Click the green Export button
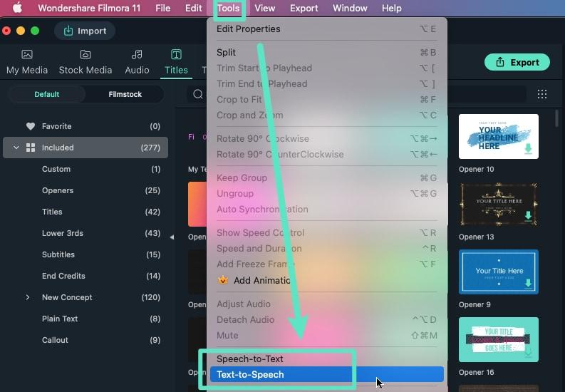Image resolution: width=565 pixels, height=392 pixels. (517, 62)
